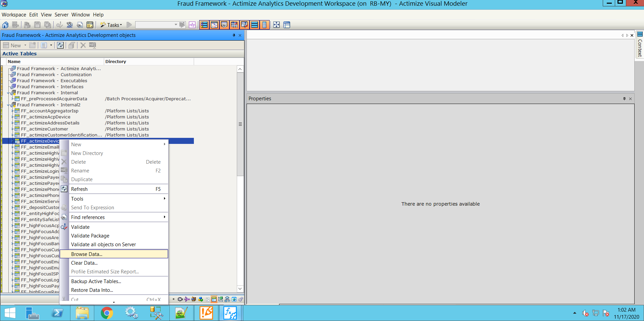Click the purple waveform monitor icon
The image size is (644, 321).
coord(192,25)
